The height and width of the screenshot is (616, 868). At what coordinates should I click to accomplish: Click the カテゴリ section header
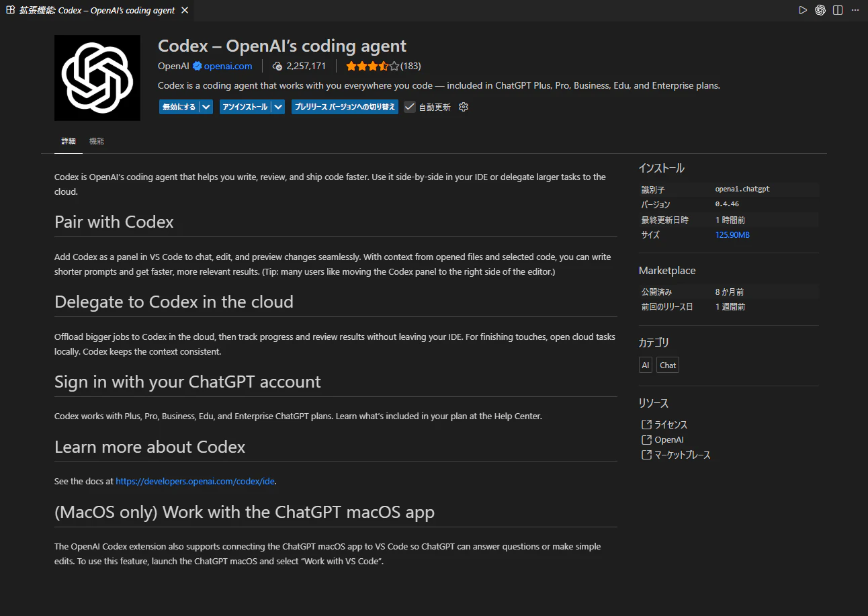coord(654,343)
